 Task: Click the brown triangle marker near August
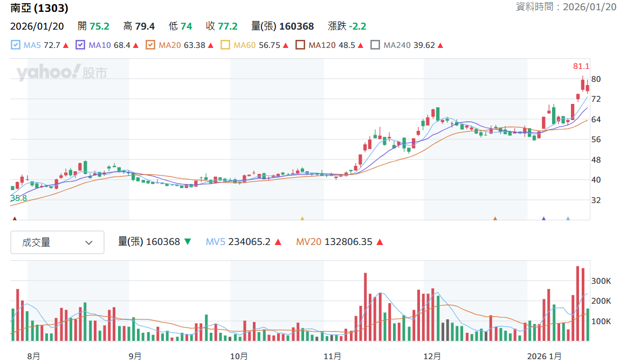tap(15, 219)
